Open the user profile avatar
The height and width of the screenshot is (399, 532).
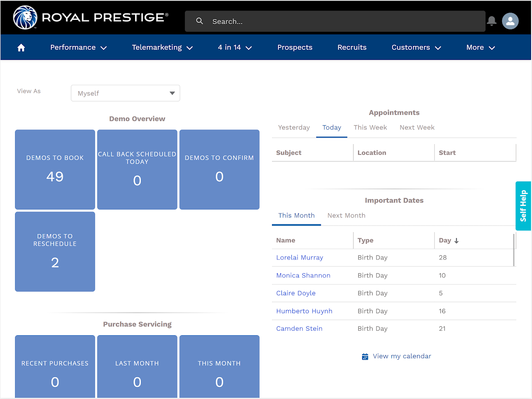[510, 21]
